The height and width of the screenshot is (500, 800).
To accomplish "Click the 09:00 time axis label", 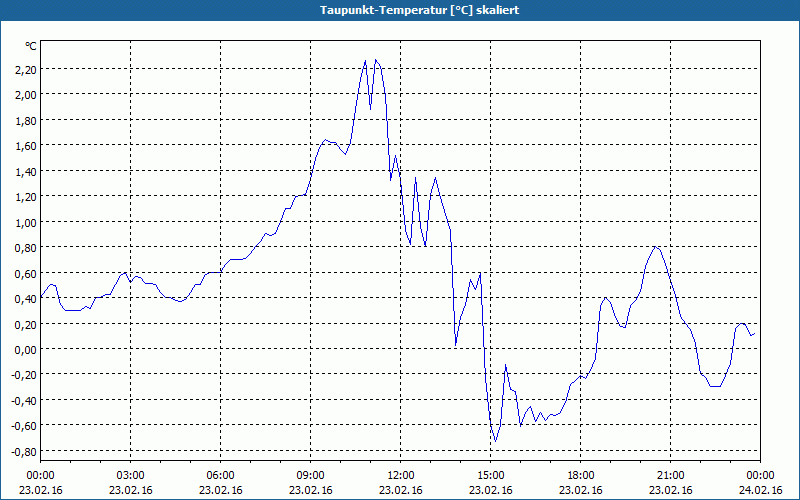I will [310, 476].
